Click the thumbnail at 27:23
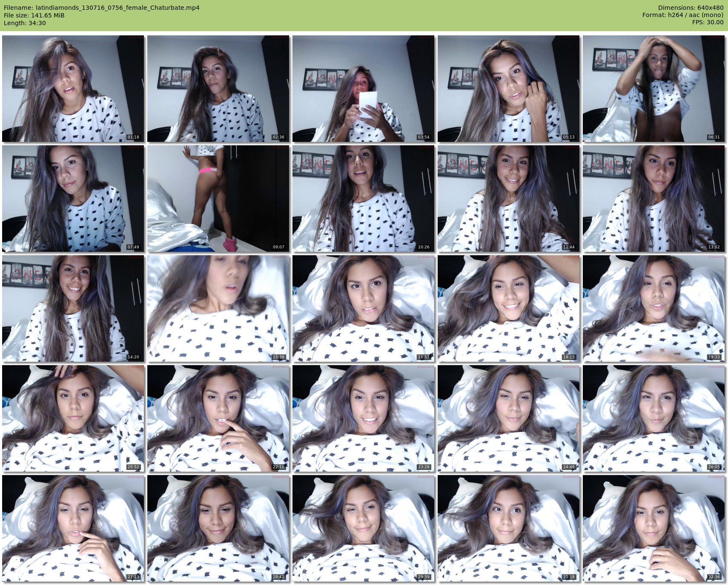The image size is (728, 585). [x=73, y=528]
